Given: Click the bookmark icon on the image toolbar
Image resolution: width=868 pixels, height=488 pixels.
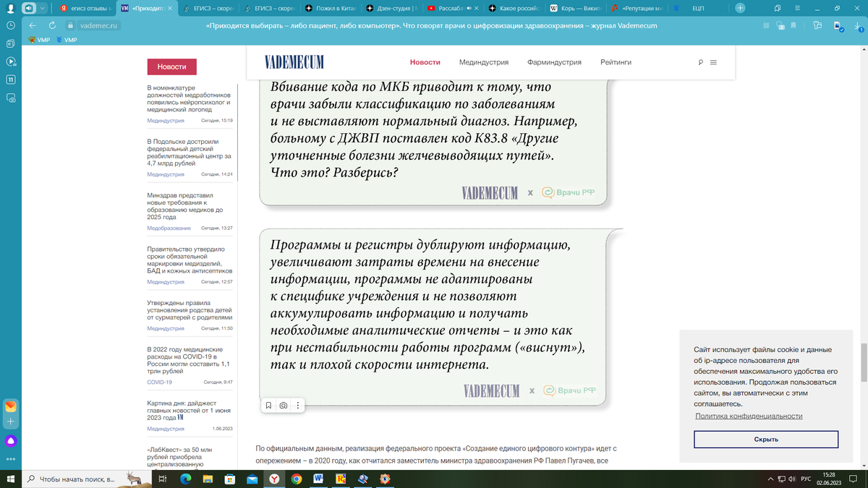Looking at the screenshot, I should (268, 406).
